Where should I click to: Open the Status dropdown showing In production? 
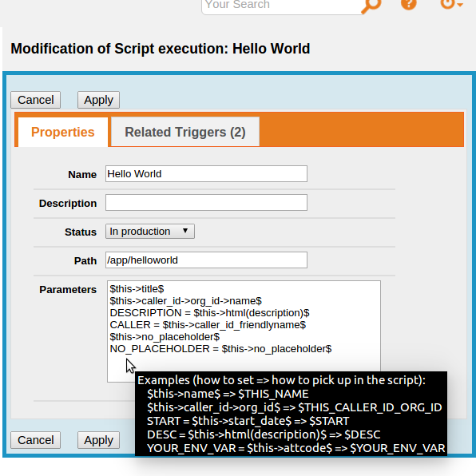(x=150, y=232)
